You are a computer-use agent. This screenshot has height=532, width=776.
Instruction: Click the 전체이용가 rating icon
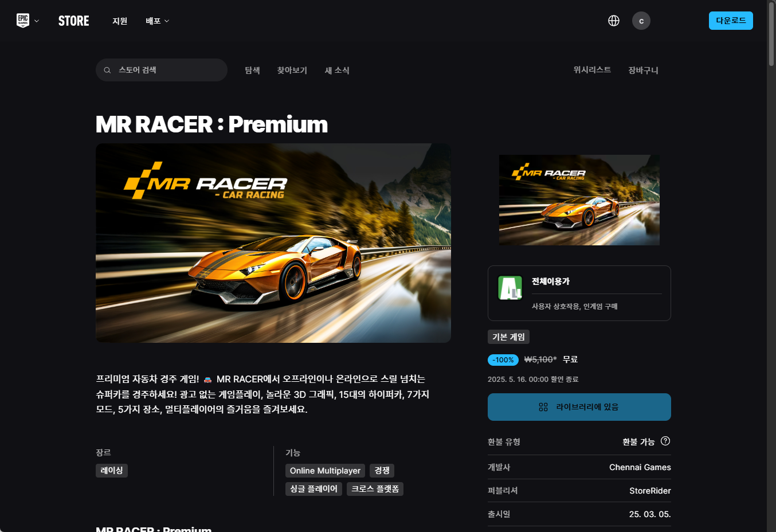[x=510, y=288]
